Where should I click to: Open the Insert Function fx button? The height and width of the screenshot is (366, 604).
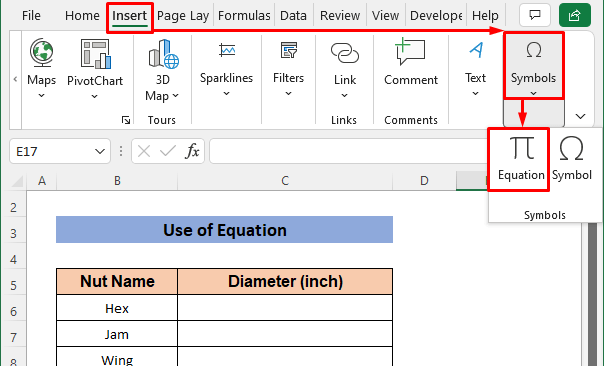point(192,151)
